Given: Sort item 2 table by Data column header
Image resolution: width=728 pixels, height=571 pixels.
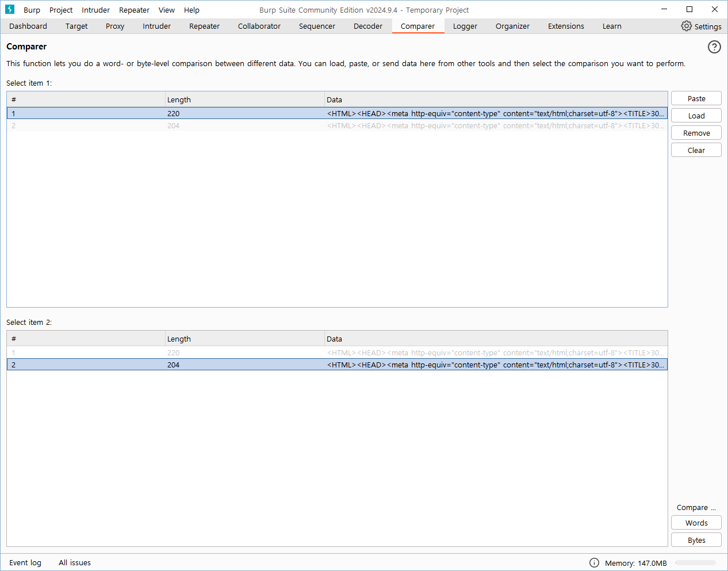Looking at the screenshot, I should [496, 339].
